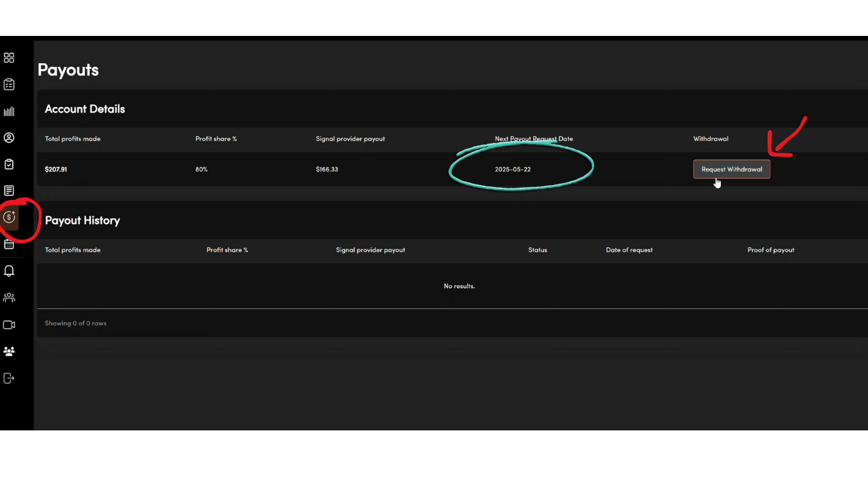Click the outlined group people icon

pyautogui.click(x=9, y=298)
